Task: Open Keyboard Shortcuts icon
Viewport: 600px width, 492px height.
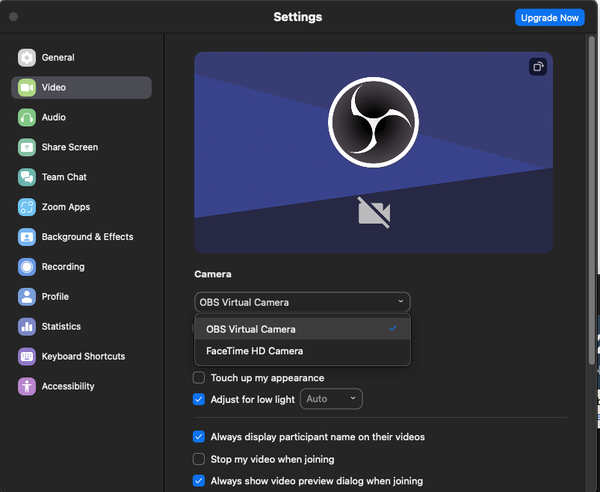Action: pyautogui.click(x=26, y=357)
